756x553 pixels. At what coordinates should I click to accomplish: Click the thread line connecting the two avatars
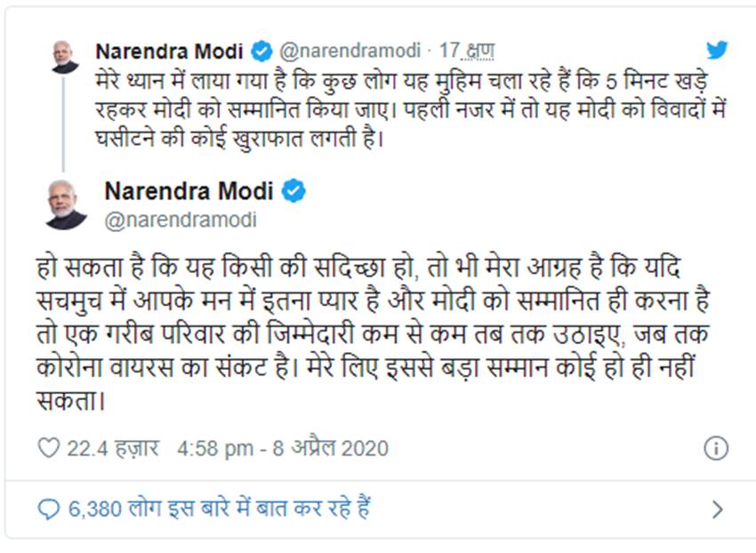coord(63,124)
